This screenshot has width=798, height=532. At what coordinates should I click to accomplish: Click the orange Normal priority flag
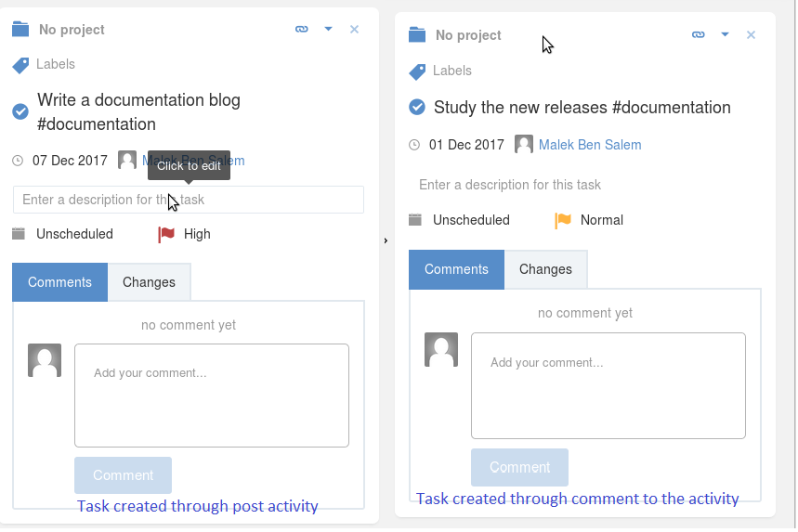coord(563,221)
